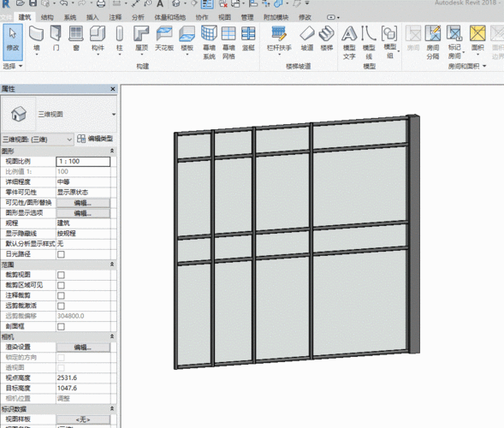
Task: Toggle the crop view (裁剪视图) checkbox
Action: click(x=61, y=275)
